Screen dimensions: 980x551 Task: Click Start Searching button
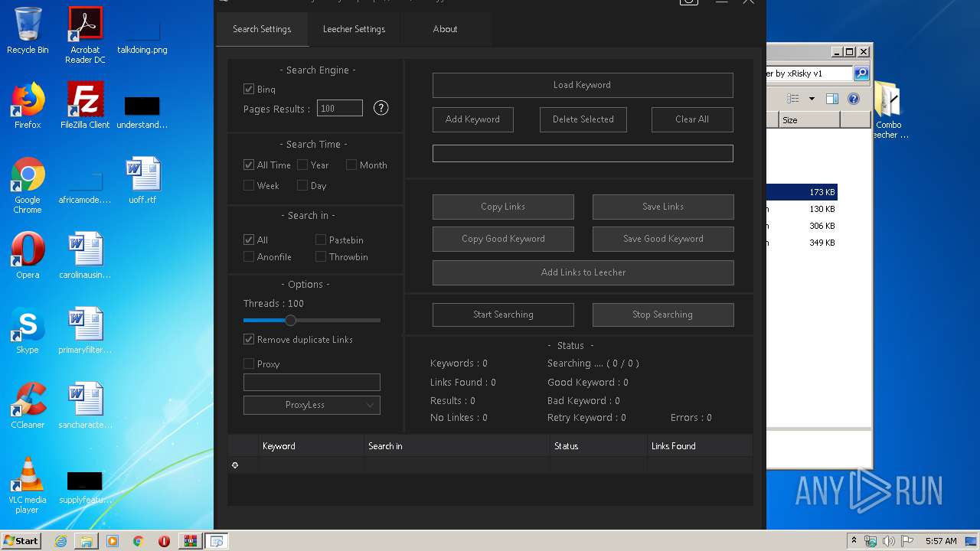(x=503, y=315)
